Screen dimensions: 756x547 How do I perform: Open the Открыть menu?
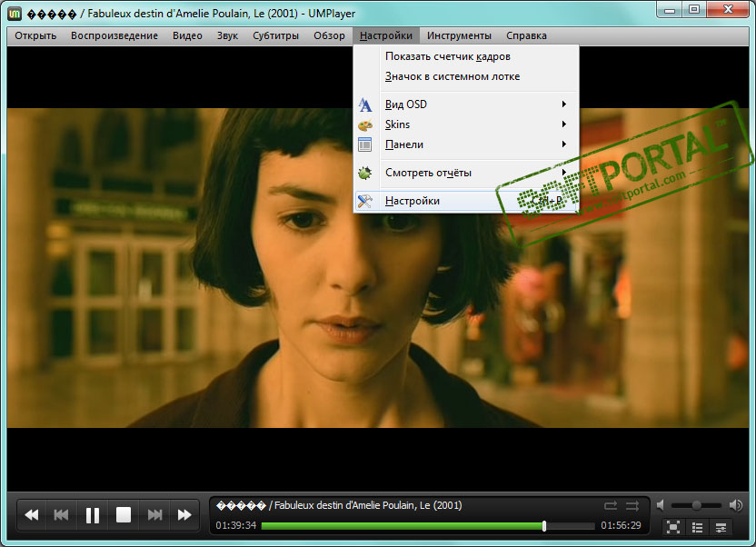pyautogui.click(x=35, y=35)
